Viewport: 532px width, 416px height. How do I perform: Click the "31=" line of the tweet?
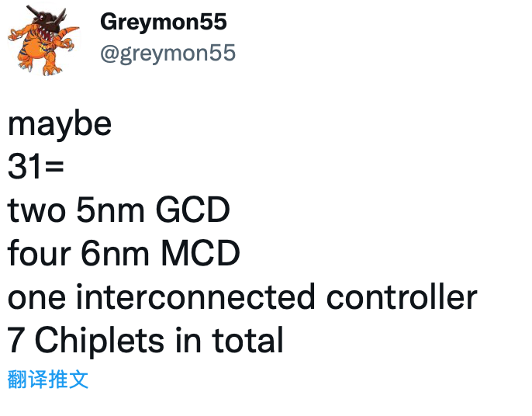point(36,166)
